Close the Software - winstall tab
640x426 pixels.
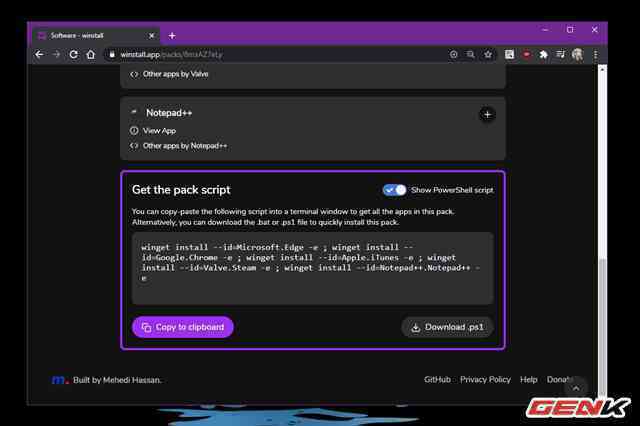[x=151, y=36]
